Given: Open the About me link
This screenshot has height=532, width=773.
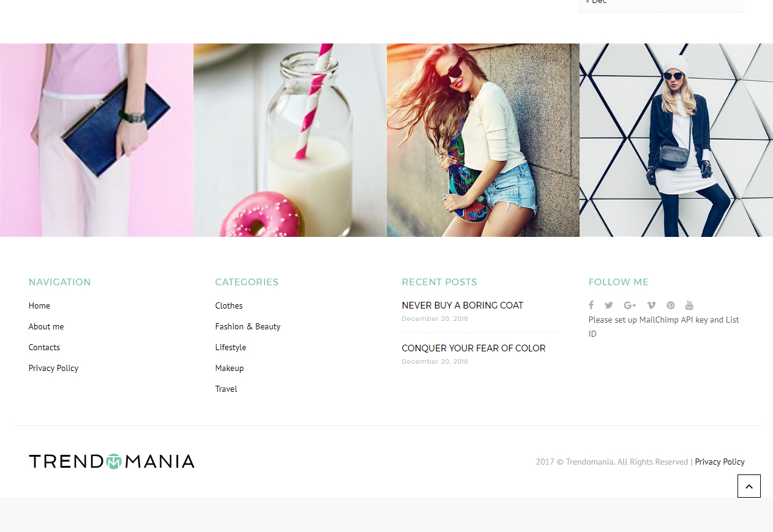Looking at the screenshot, I should [x=46, y=326].
